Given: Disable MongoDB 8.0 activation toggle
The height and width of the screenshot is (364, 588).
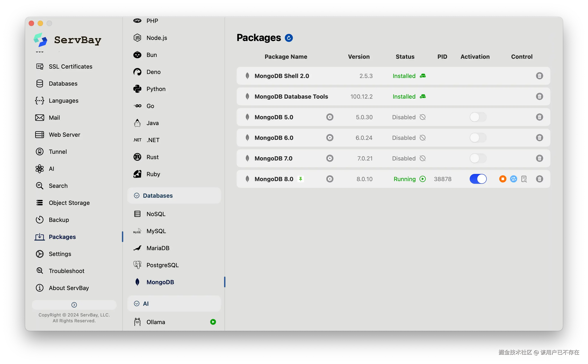Looking at the screenshot, I should (478, 179).
